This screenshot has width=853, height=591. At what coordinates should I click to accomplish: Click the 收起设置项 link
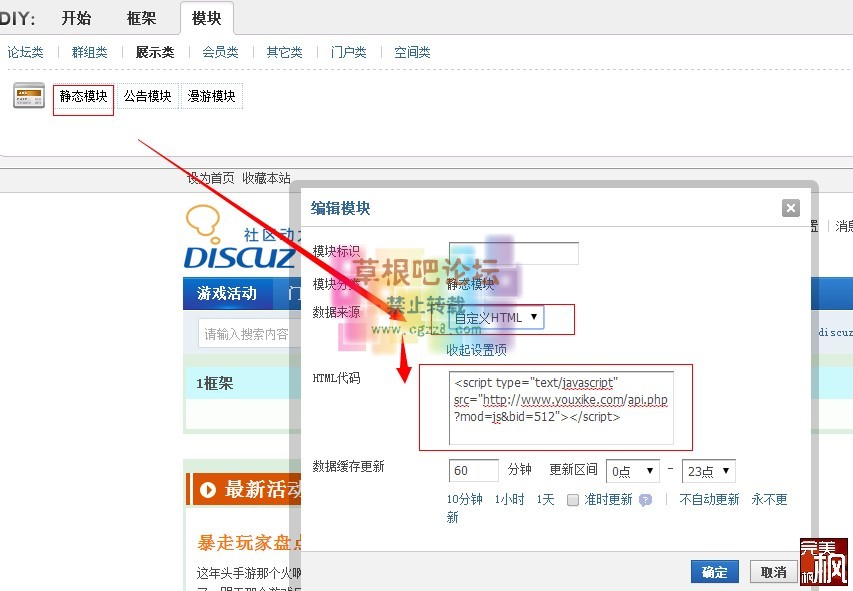tap(476, 350)
